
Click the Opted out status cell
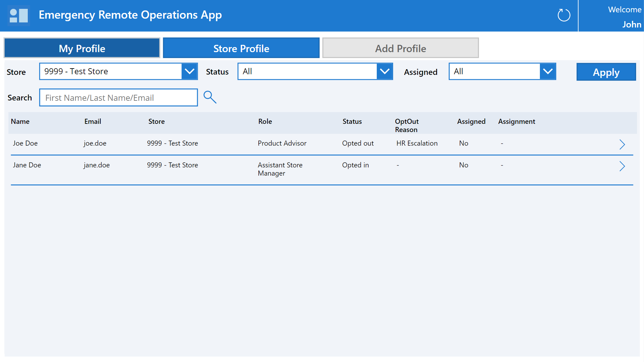pos(358,143)
